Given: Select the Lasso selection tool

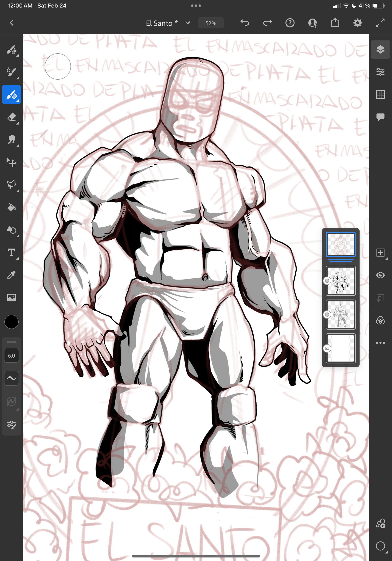Looking at the screenshot, I should [x=12, y=185].
